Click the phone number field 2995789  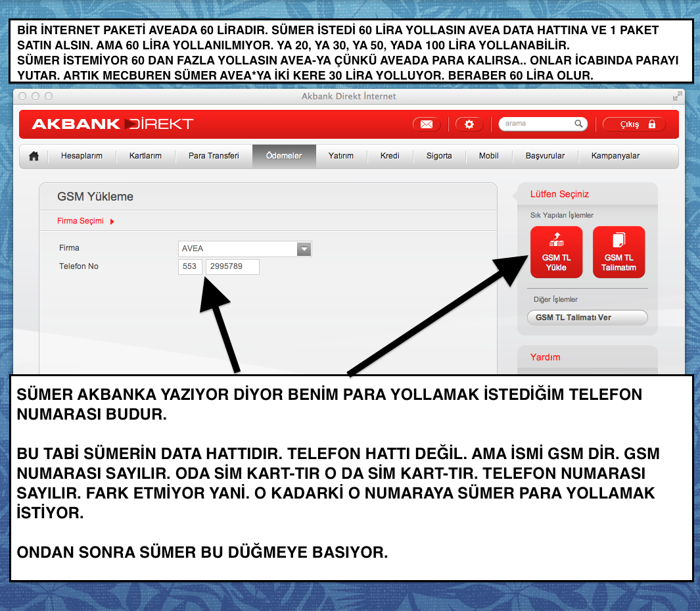pos(232,266)
